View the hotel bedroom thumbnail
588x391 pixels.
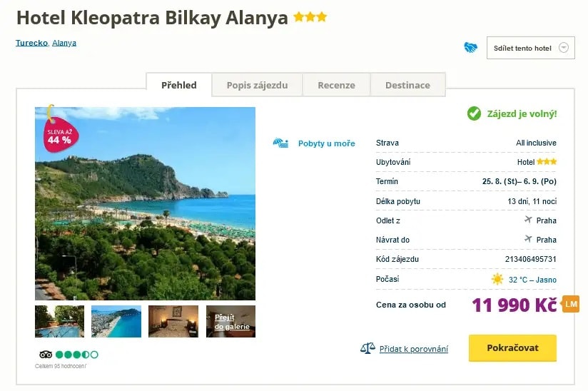[173, 321]
